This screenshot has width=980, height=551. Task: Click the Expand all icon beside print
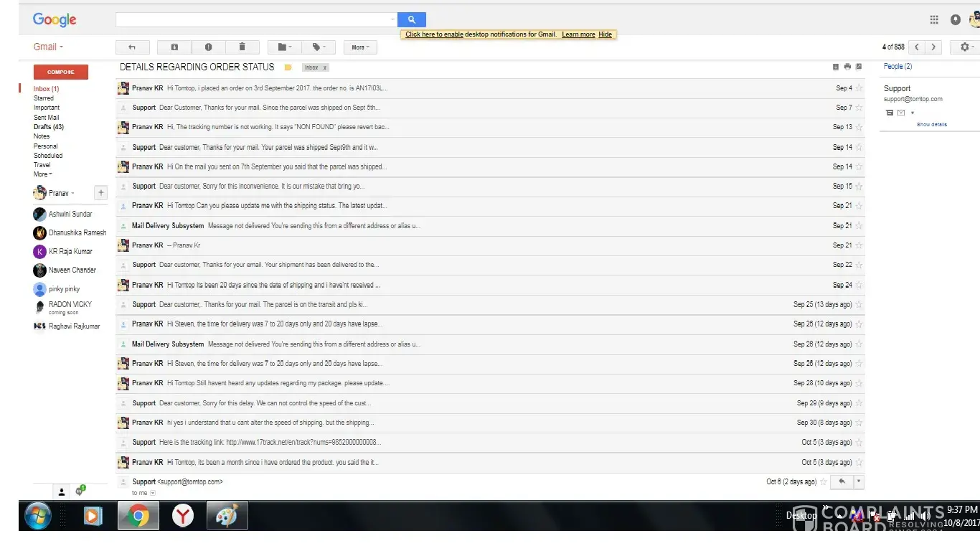[x=836, y=67]
